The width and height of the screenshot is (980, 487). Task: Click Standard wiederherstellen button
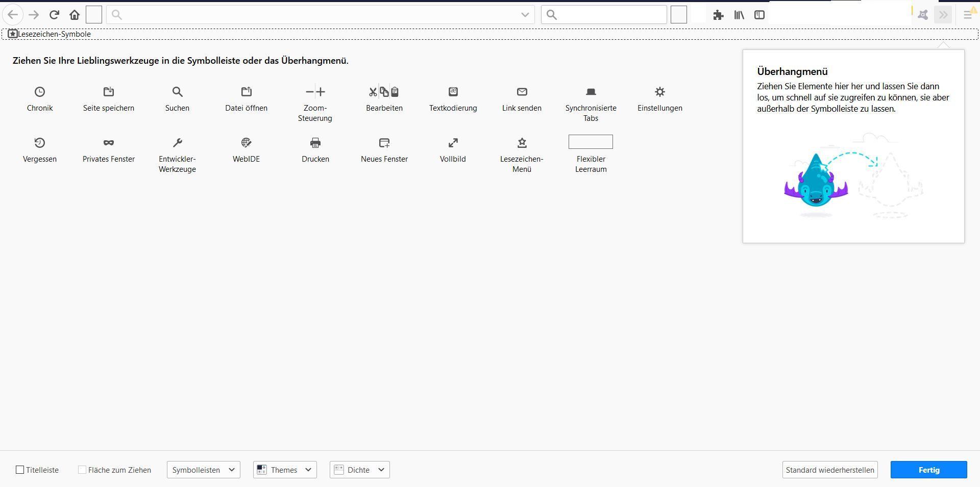point(830,470)
